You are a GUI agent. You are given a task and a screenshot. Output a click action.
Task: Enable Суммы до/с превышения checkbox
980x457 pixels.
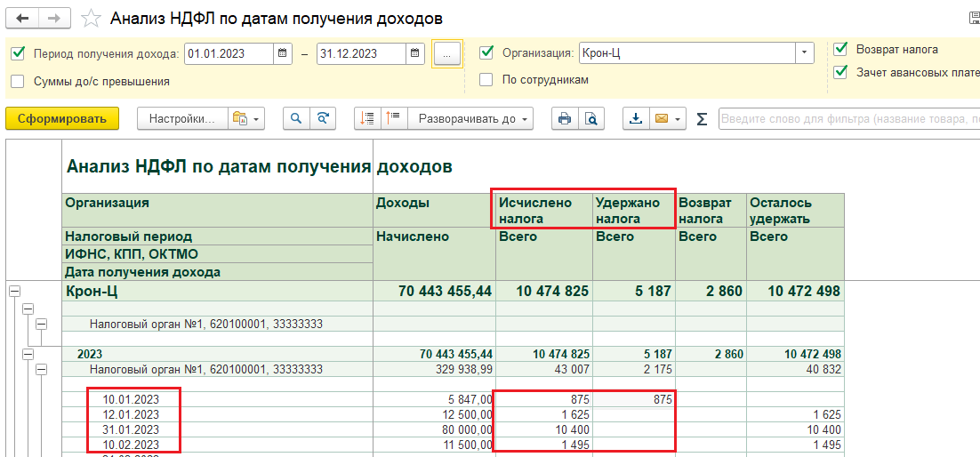(x=18, y=81)
